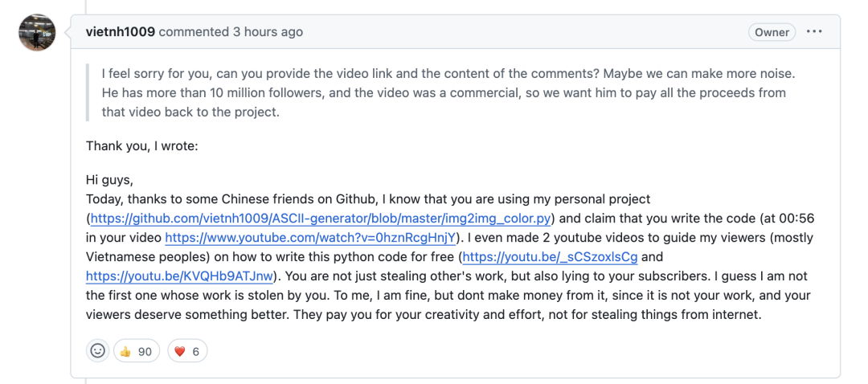
Task: Click the quoted line starting 'I feel sorry'
Action: tap(448, 73)
